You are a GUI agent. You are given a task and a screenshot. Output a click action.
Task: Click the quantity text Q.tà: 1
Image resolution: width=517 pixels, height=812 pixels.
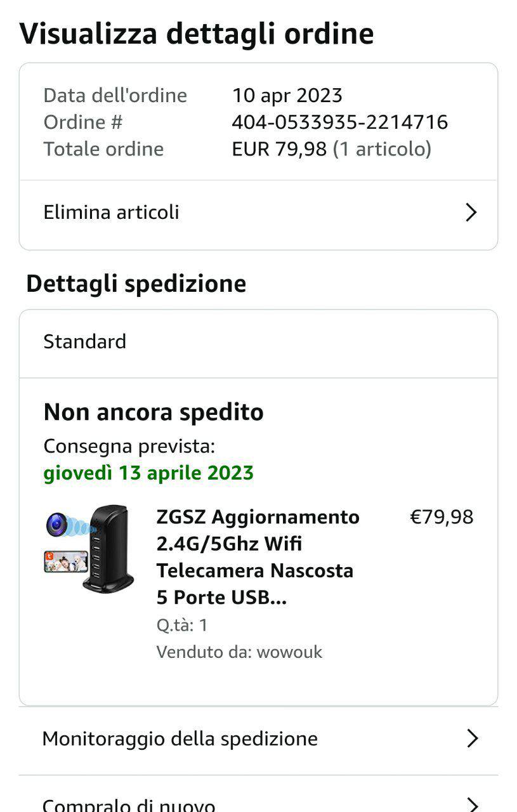[182, 625]
